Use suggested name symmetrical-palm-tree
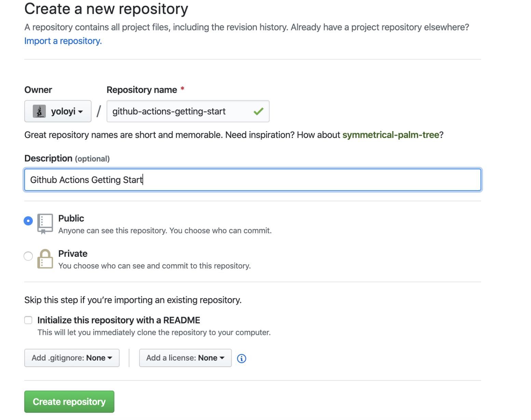Screen dimensions: 531x420 click(391, 135)
